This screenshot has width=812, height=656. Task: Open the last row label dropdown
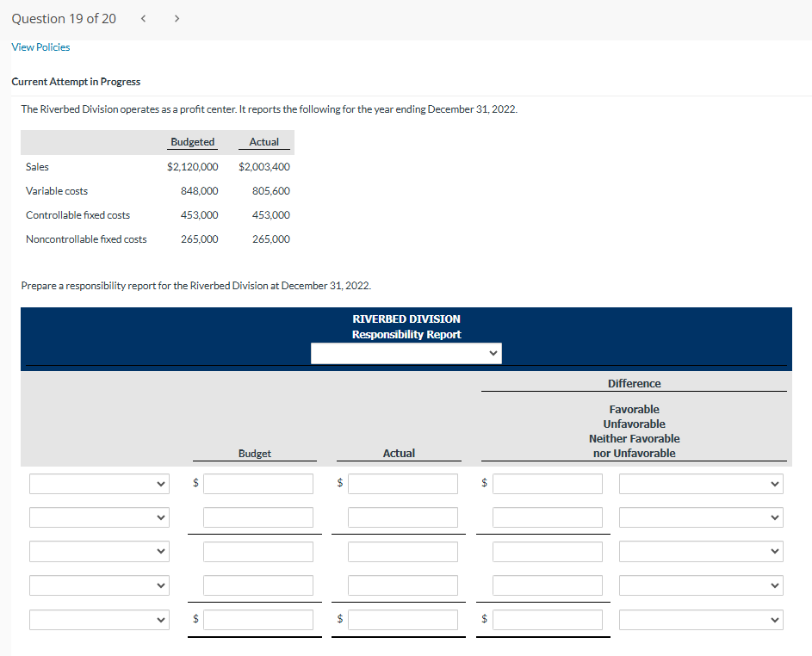pos(98,619)
